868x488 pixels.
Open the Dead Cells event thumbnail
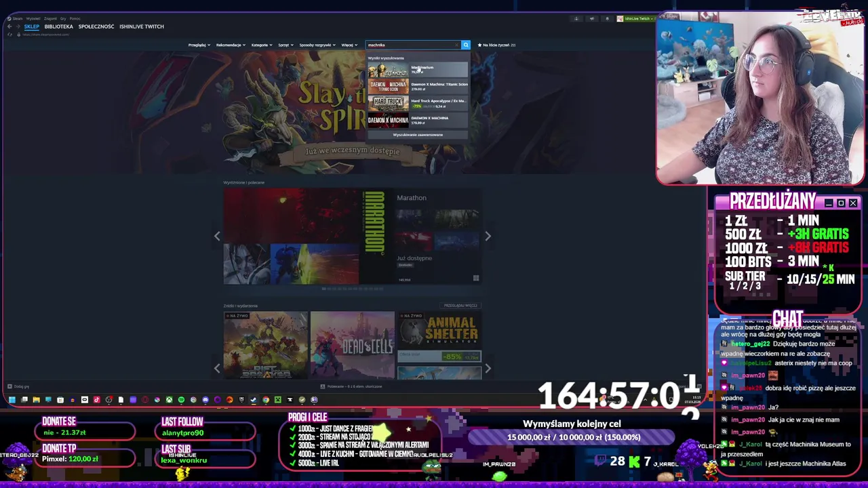(x=353, y=345)
